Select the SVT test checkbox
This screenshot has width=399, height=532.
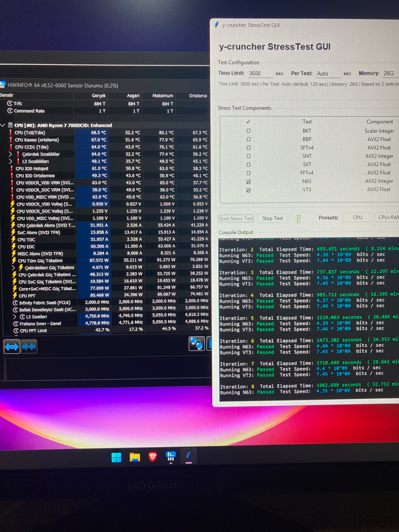tap(249, 165)
